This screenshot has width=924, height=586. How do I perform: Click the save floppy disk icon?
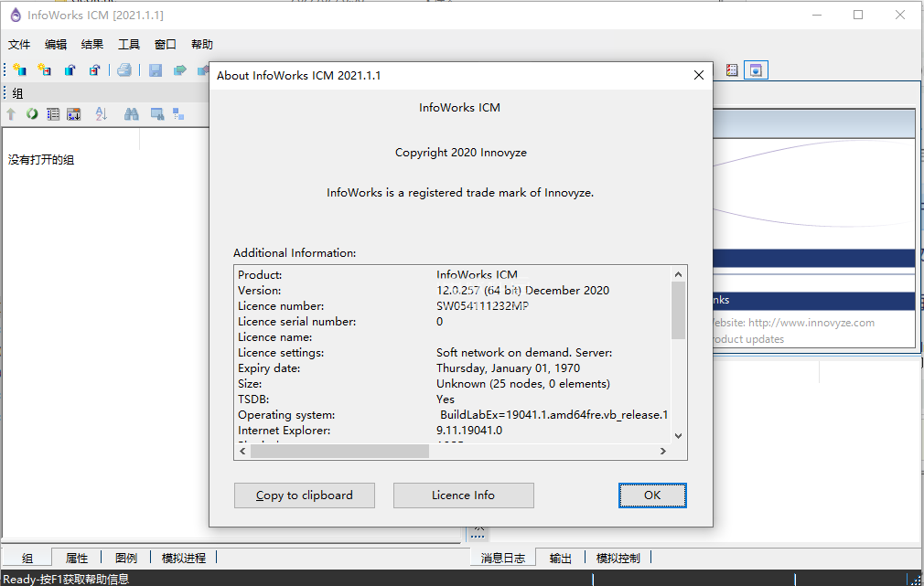156,70
